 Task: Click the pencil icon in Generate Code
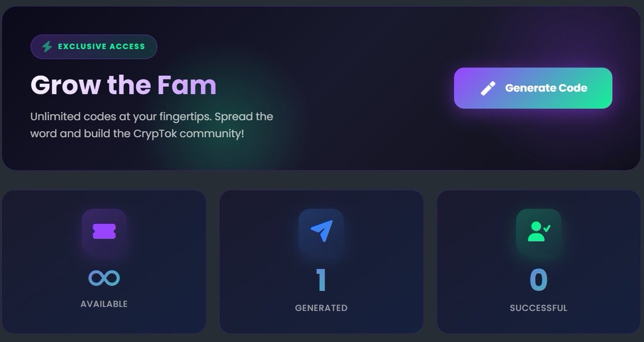488,88
